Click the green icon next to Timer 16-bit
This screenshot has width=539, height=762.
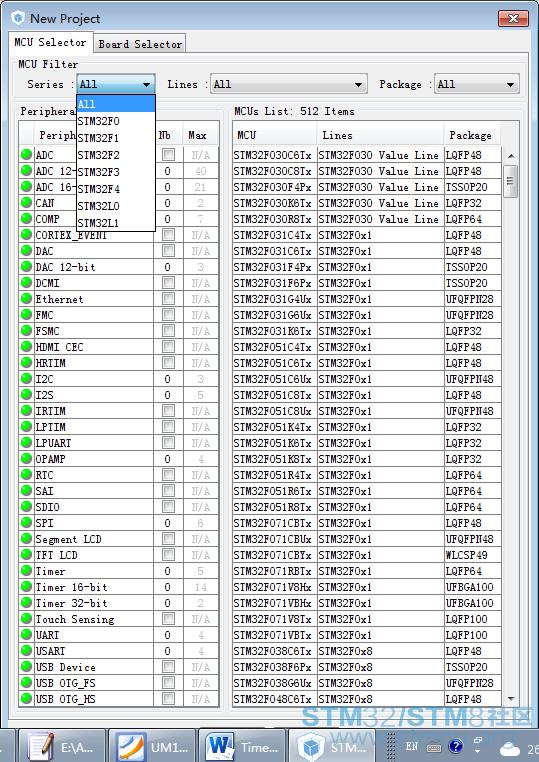26,587
